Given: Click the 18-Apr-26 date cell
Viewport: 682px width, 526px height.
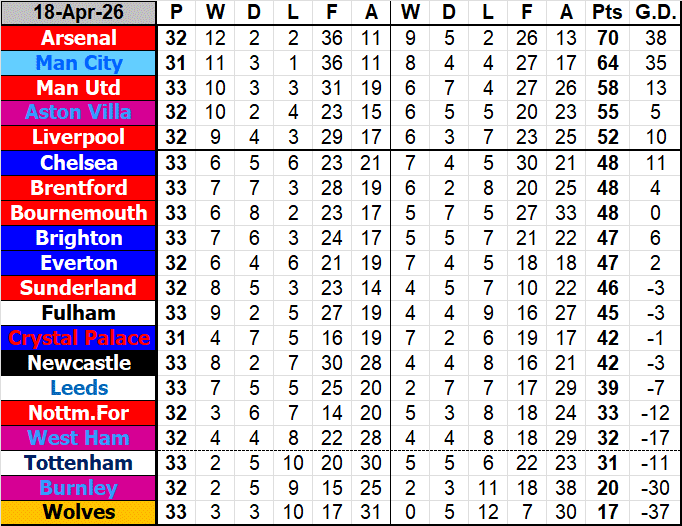Looking at the screenshot, I should click(79, 13).
